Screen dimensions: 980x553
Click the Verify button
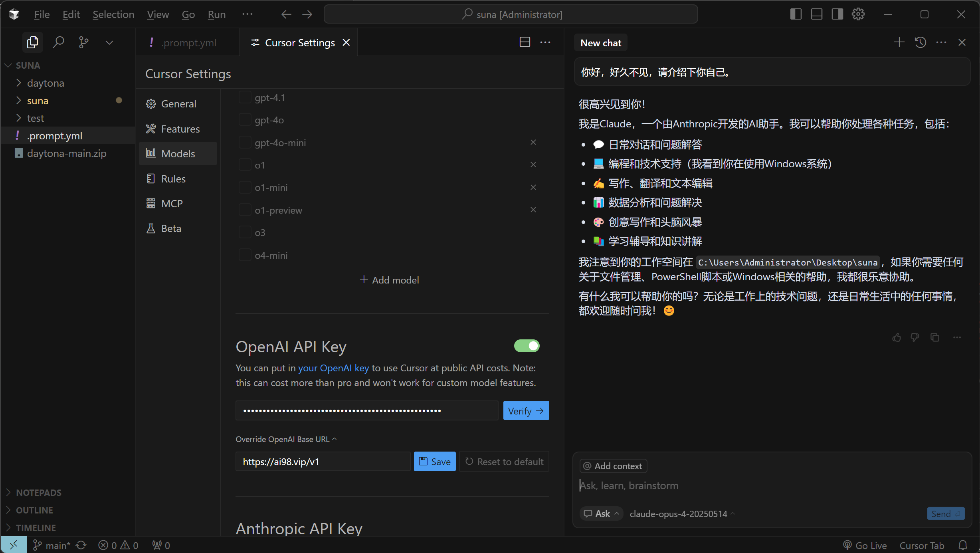(x=526, y=410)
